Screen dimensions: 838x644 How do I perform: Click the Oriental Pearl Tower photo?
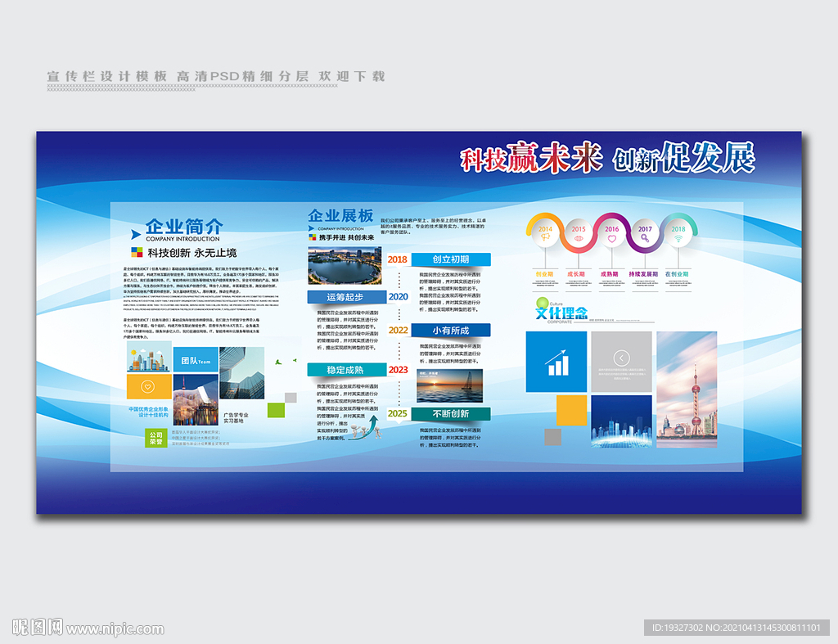687,390
